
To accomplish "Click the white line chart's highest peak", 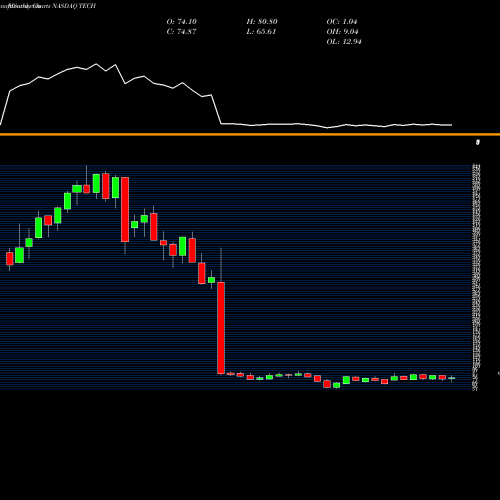I will [x=97, y=64].
